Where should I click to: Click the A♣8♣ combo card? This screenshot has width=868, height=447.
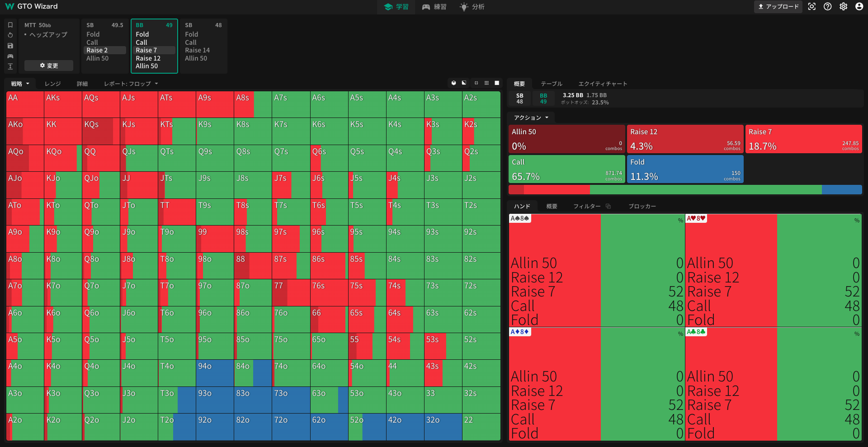point(773,384)
